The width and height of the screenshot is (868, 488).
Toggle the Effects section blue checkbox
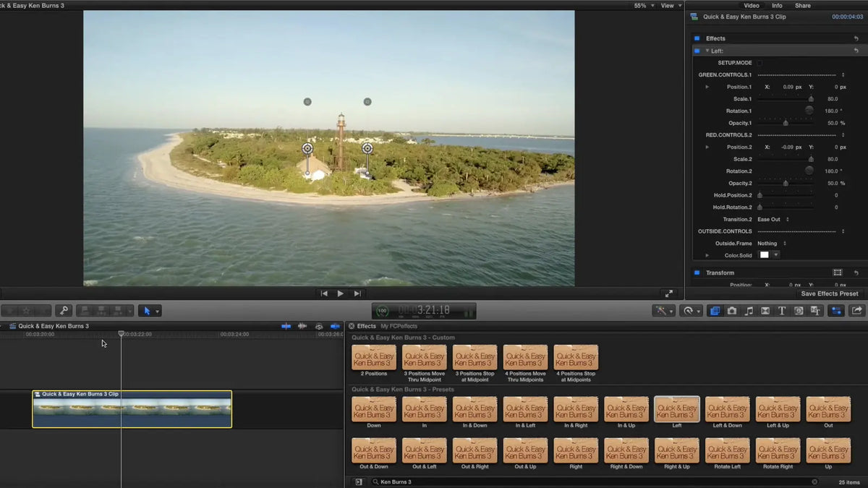pos(697,38)
